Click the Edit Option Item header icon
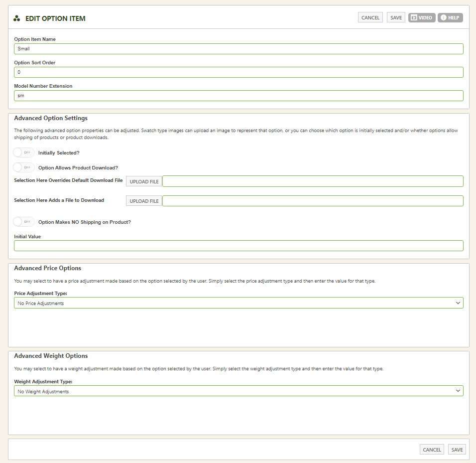Screen dimensions: 476x463 coord(17,18)
